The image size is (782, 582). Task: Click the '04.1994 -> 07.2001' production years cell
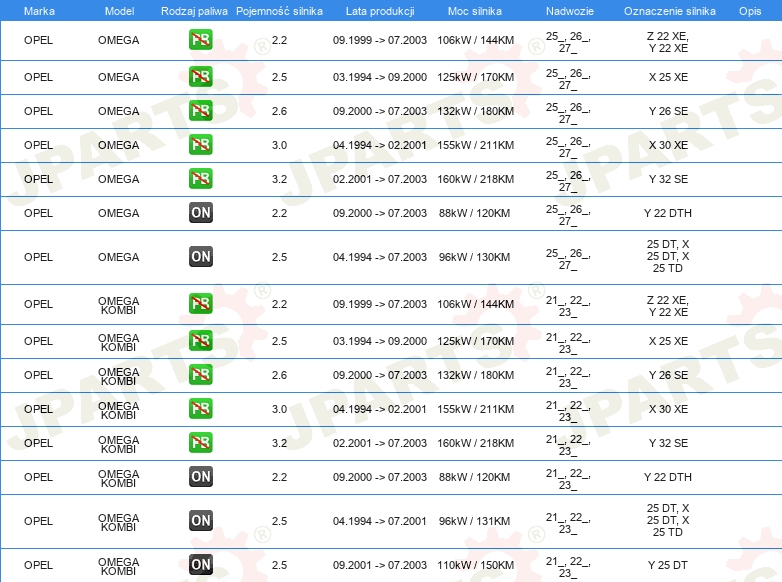[380, 521]
